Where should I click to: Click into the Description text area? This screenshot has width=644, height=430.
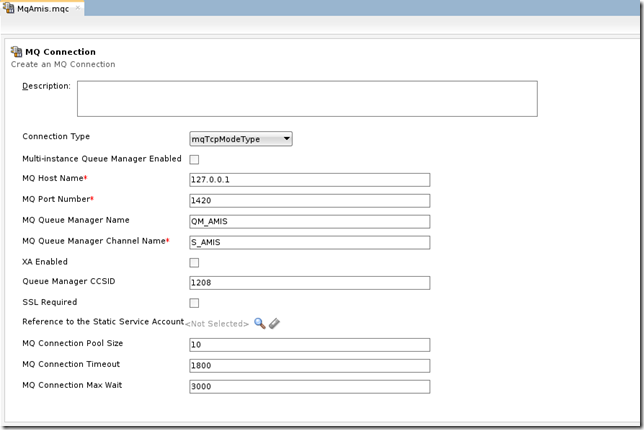307,99
